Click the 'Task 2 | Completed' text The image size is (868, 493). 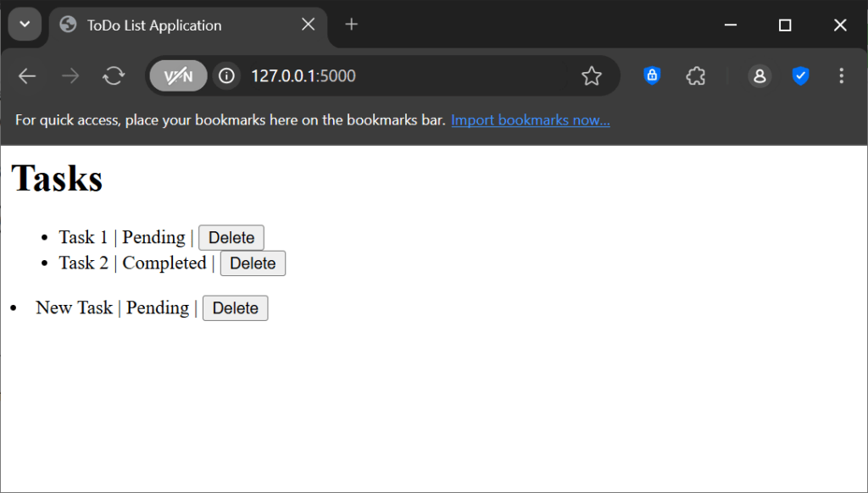click(x=132, y=263)
